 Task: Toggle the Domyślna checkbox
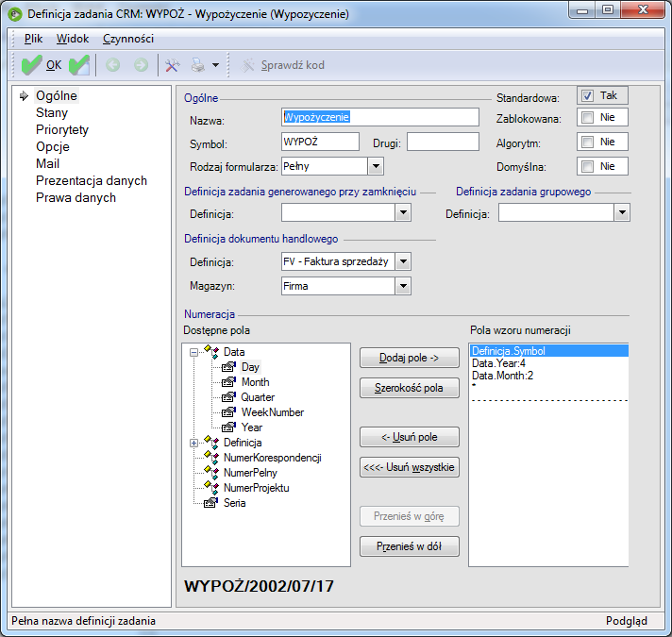point(588,166)
